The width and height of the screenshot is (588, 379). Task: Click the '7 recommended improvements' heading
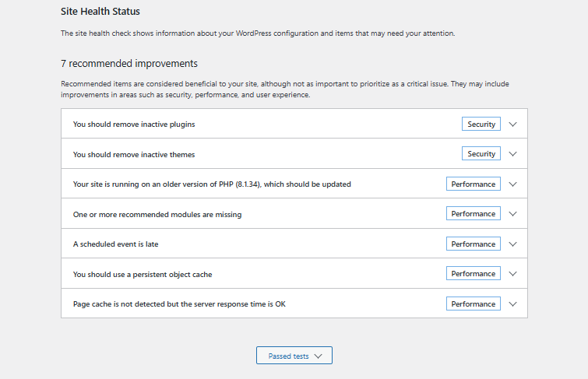click(129, 63)
